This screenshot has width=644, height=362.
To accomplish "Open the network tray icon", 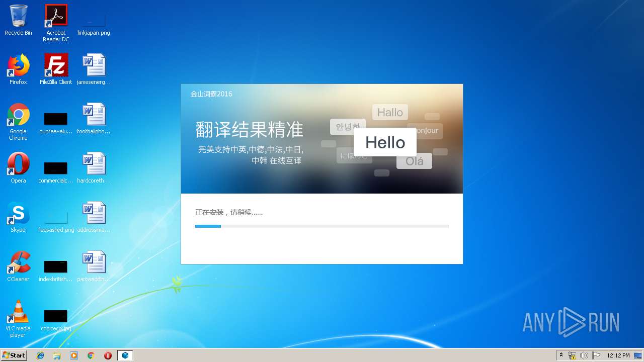I will (572, 355).
